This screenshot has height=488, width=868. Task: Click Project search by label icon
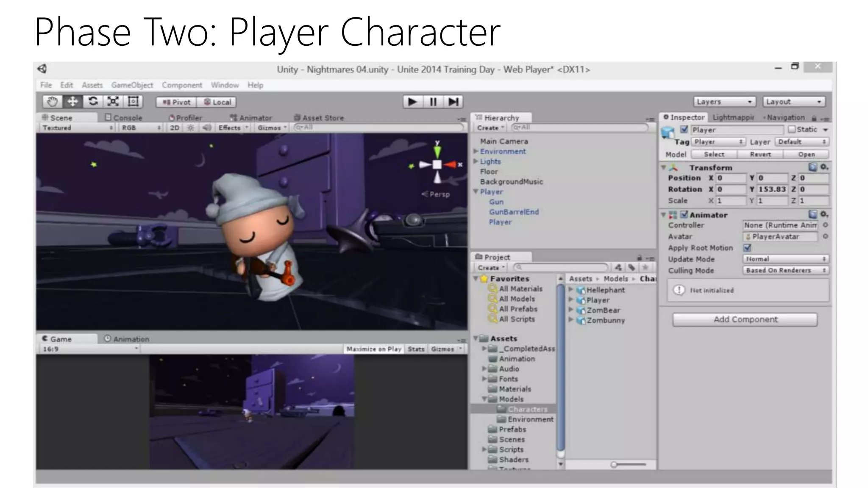(632, 267)
